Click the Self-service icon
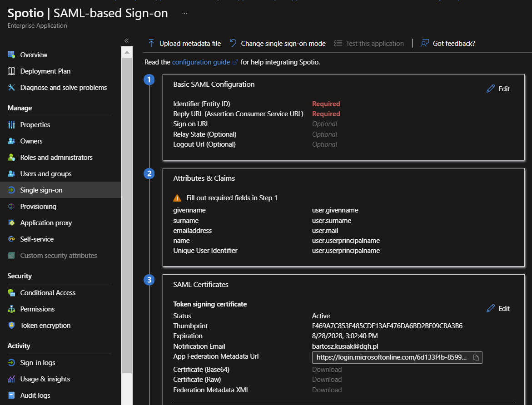 point(11,239)
